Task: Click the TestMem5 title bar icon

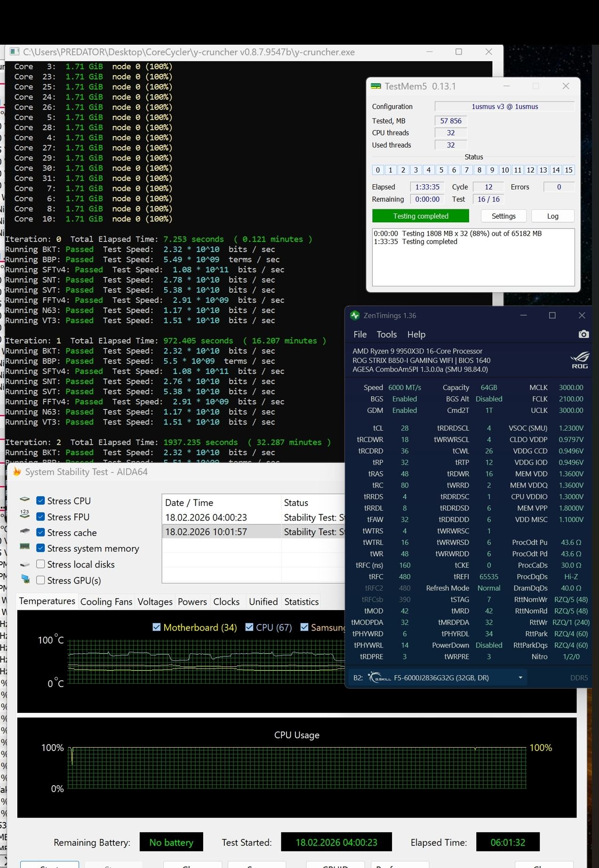Action: tap(375, 87)
